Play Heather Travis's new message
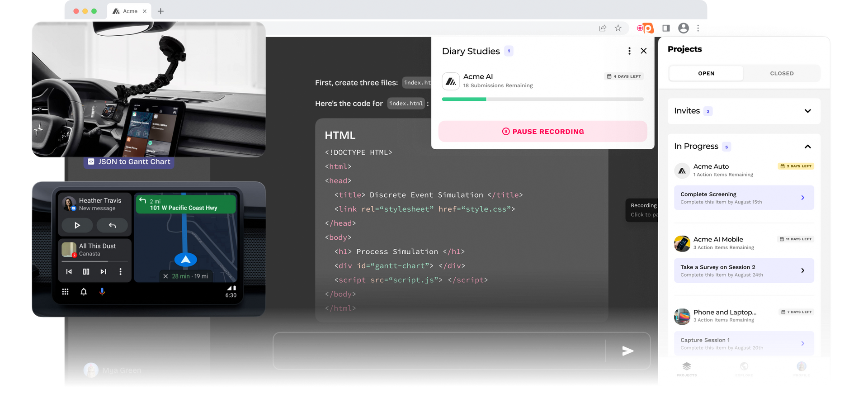 (77, 225)
